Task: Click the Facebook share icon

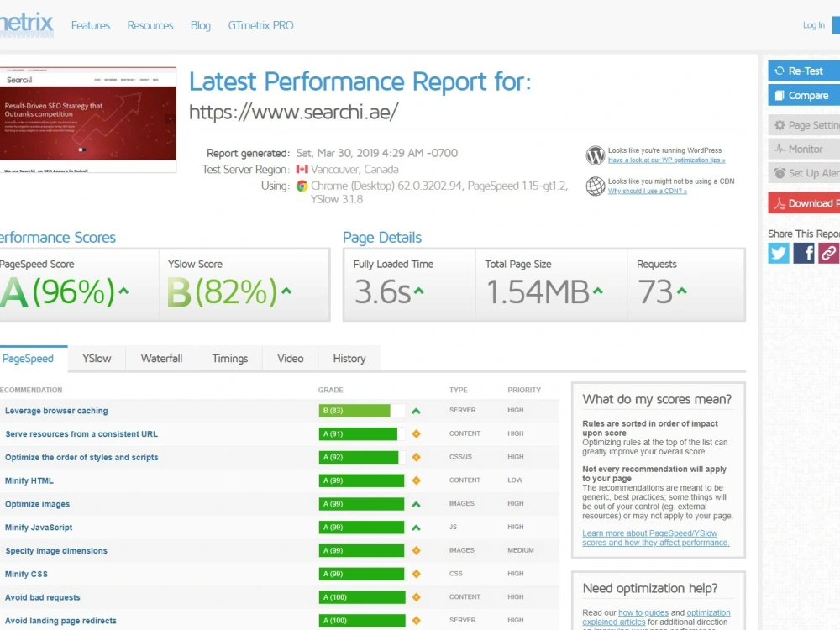Action: click(804, 253)
